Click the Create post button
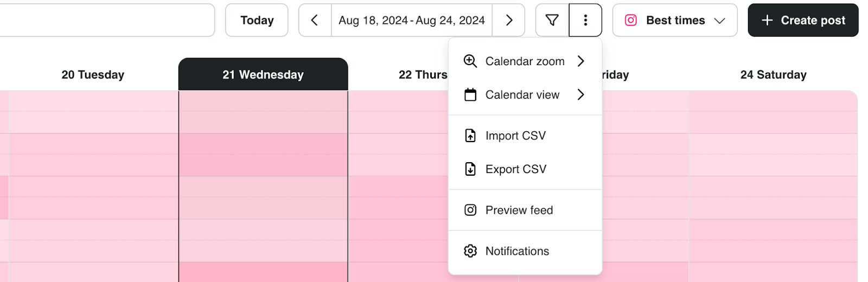This screenshot has width=868, height=282. point(803,20)
